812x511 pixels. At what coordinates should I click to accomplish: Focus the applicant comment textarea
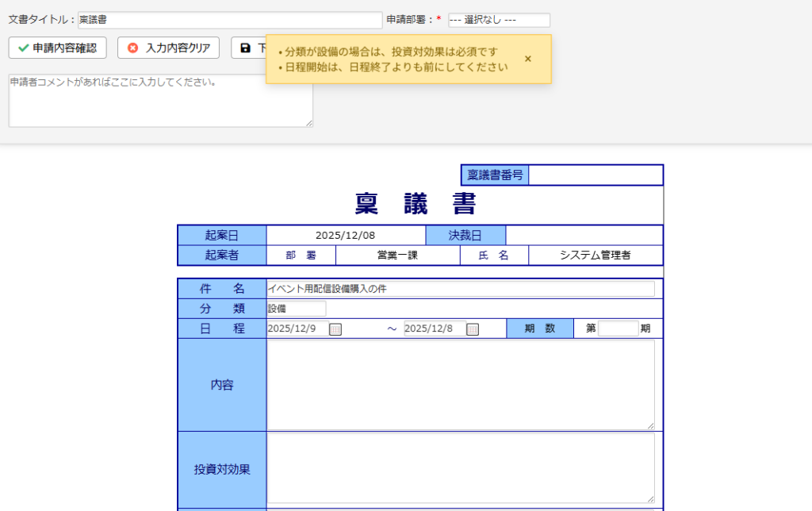pos(160,101)
